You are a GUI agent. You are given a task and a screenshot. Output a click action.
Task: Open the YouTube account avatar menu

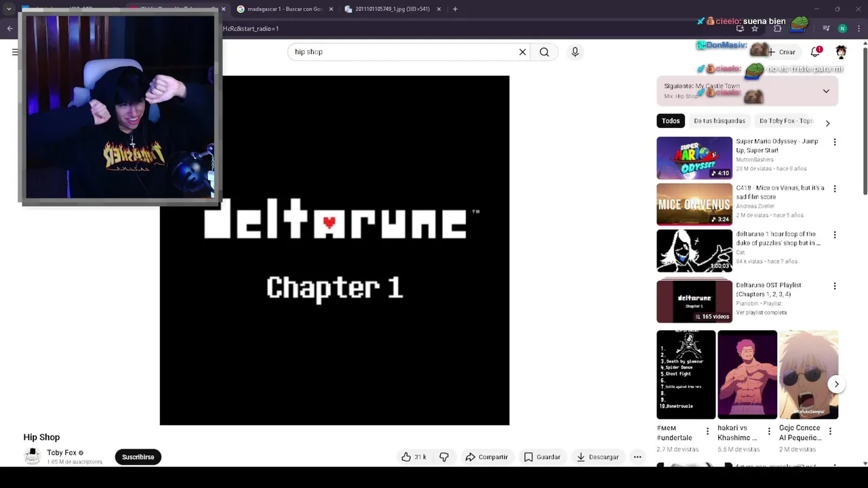pyautogui.click(x=841, y=52)
